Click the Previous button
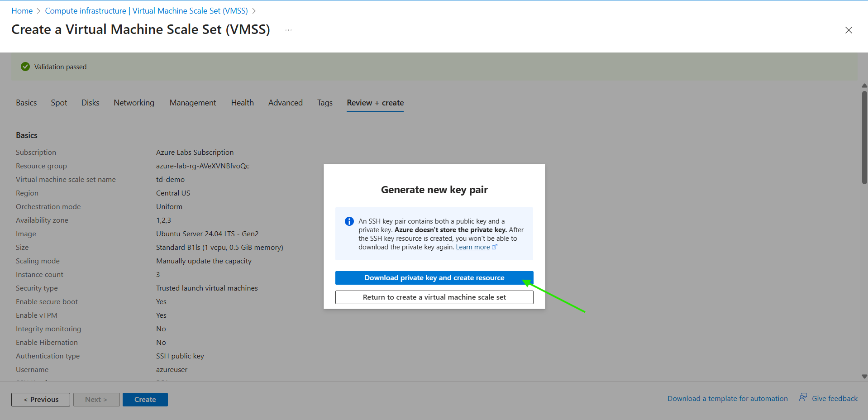 [x=41, y=400]
